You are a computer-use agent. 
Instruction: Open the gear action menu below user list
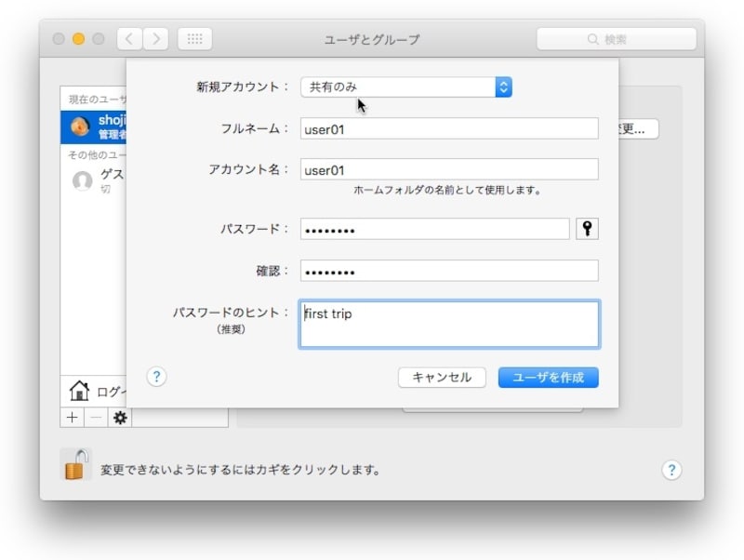pyautogui.click(x=120, y=418)
